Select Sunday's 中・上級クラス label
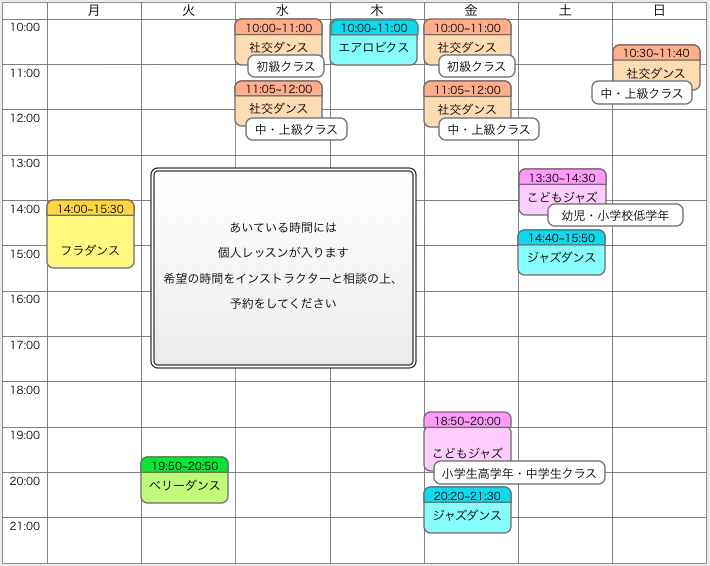Viewport: 710px width, 566px height. (x=643, y=93)
